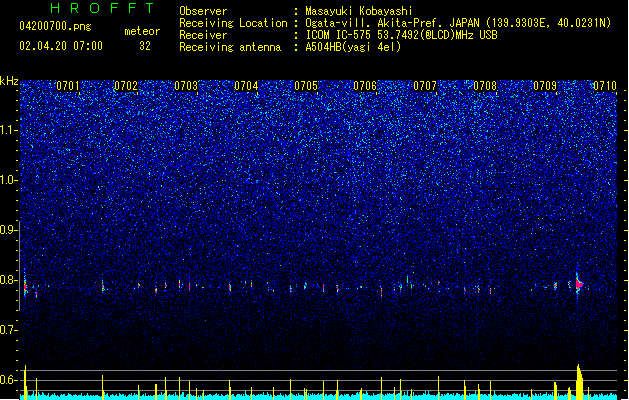Click the 0705 time marker
Image resolution: width=629 pixels, height=400 pixels.
(x=306, y=86)
